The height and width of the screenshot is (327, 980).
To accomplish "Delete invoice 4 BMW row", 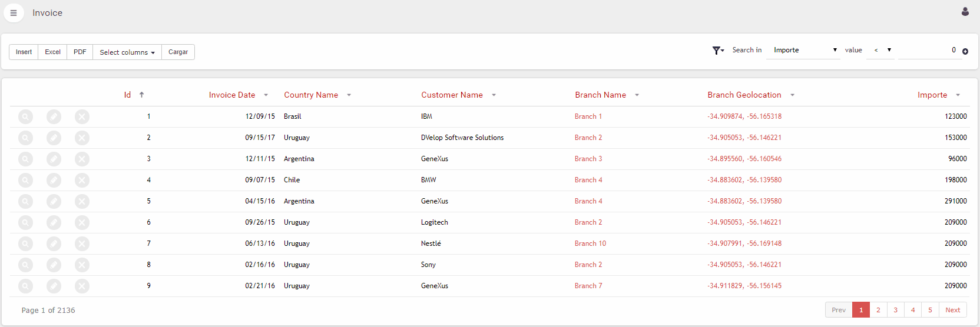I will pyautogui.click(x=82, y=180).
